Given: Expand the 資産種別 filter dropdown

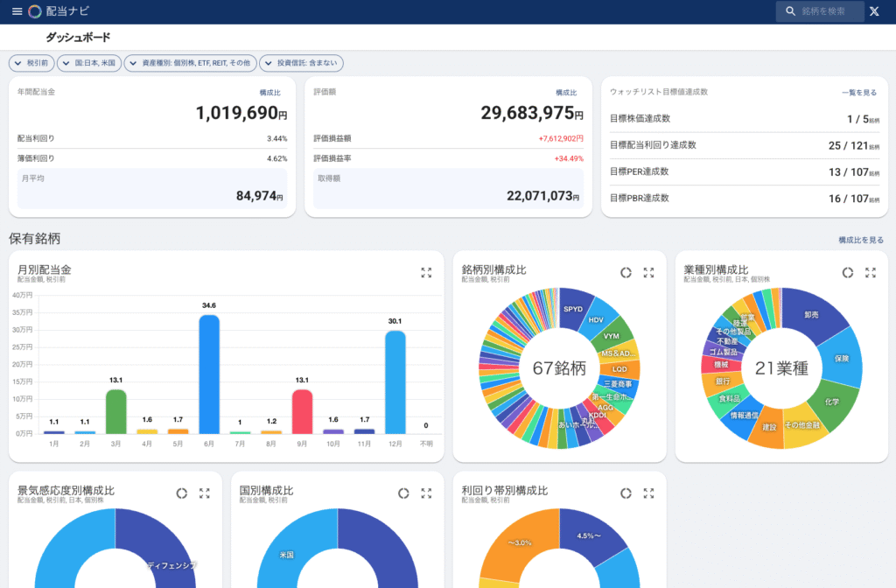Looking at the screenshot, I should coord(189,63).
